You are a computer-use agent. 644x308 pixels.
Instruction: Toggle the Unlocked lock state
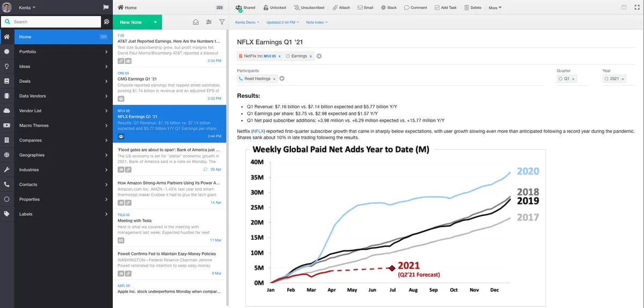274,8
